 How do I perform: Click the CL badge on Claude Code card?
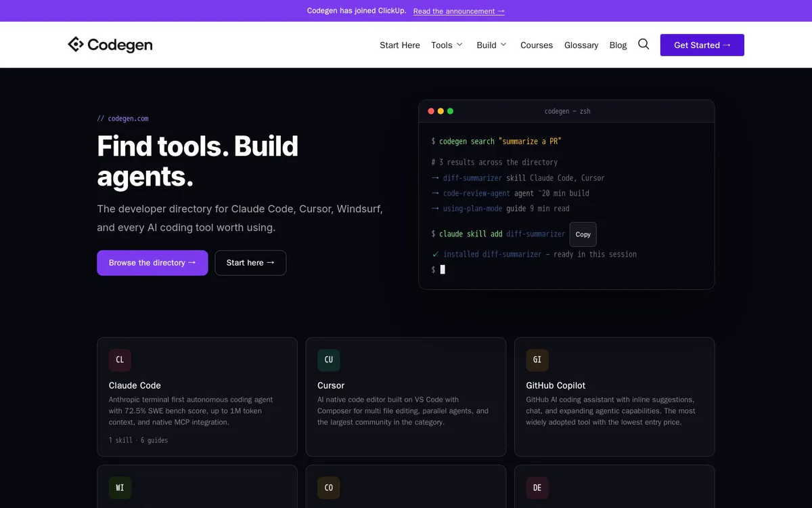[x=120, y=360]
